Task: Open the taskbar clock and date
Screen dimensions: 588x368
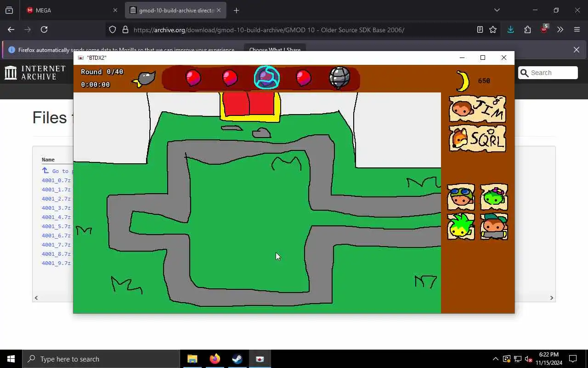Action: (549, 359)
